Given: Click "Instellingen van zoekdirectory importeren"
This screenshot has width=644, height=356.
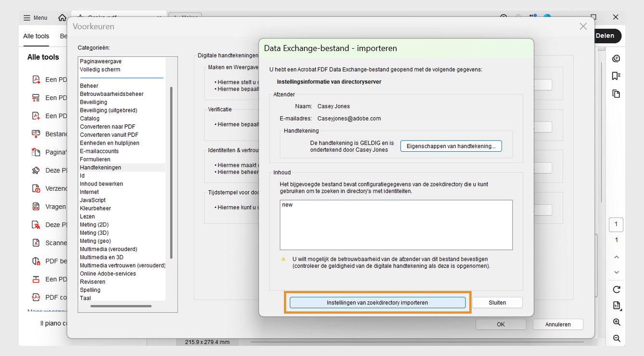Looking at the screenshot, I should click(x=377, y=302).
